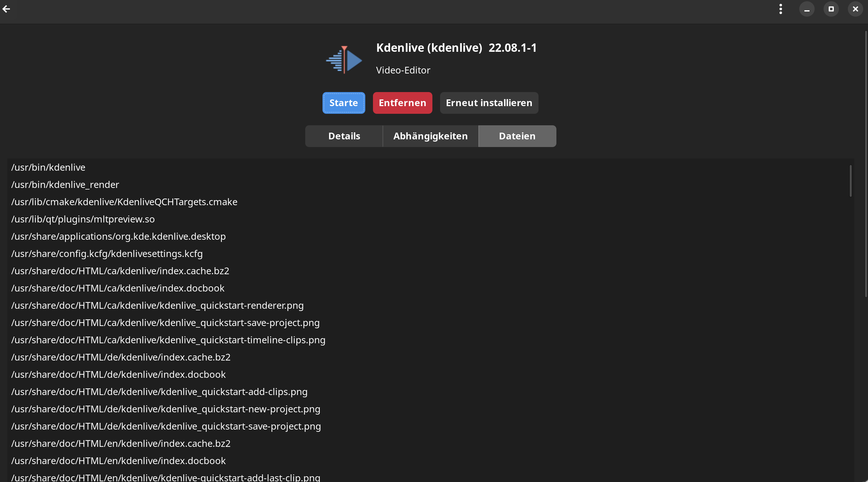Click Erneut installieren to reinstall

coord(489,103)
